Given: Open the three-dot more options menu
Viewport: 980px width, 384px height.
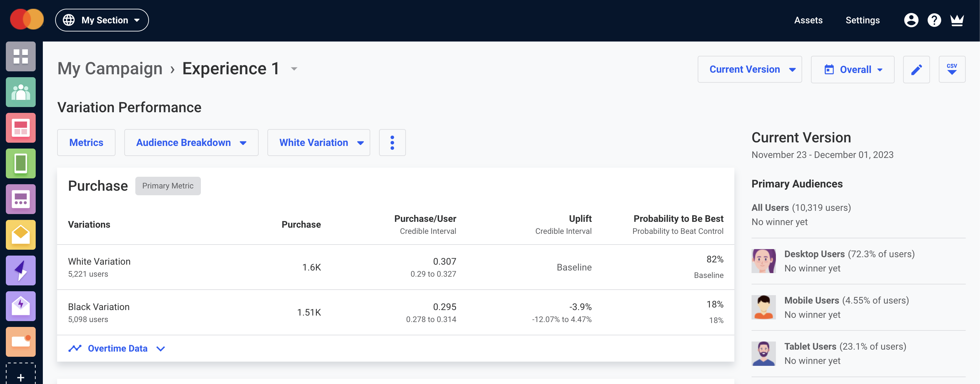Looking at the screenshot, I should pyautogui.click(x=392, y=143).
